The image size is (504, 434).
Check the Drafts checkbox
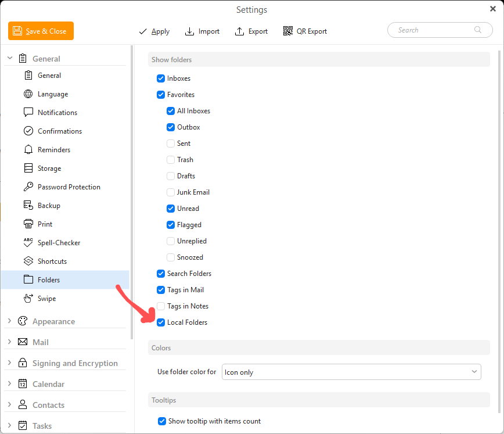click(171, 175)
